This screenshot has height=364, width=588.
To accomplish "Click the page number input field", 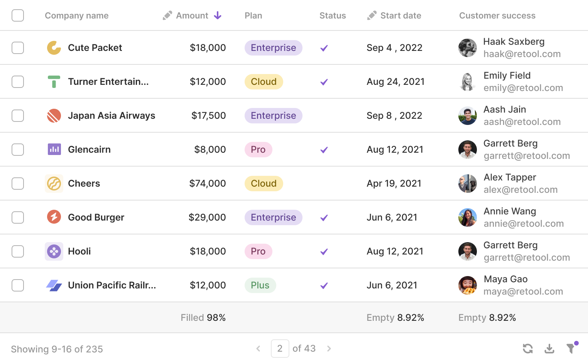I will [280, 349].
